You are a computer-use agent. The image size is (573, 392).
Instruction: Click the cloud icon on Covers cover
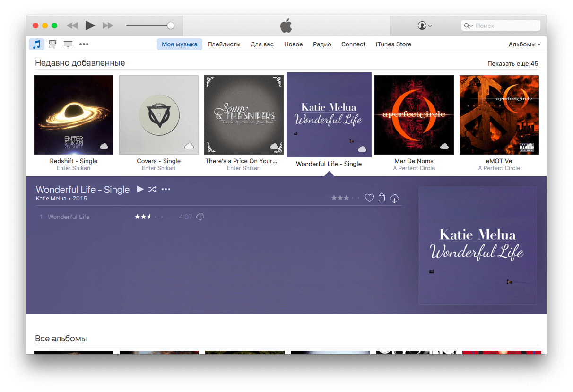[x=189, y=146]
